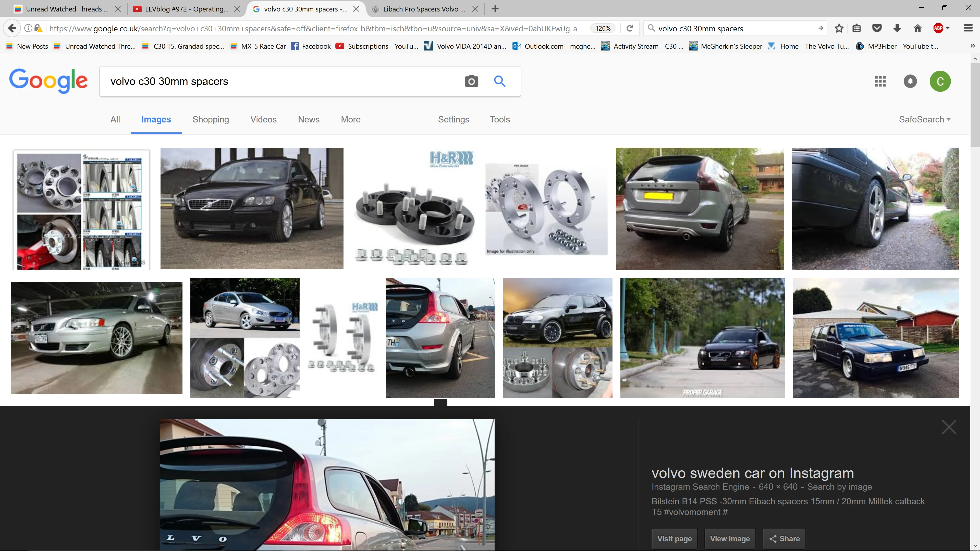Click the blue magnifier search button
Viewport: 980px width, 551px height.
[499, 81]
